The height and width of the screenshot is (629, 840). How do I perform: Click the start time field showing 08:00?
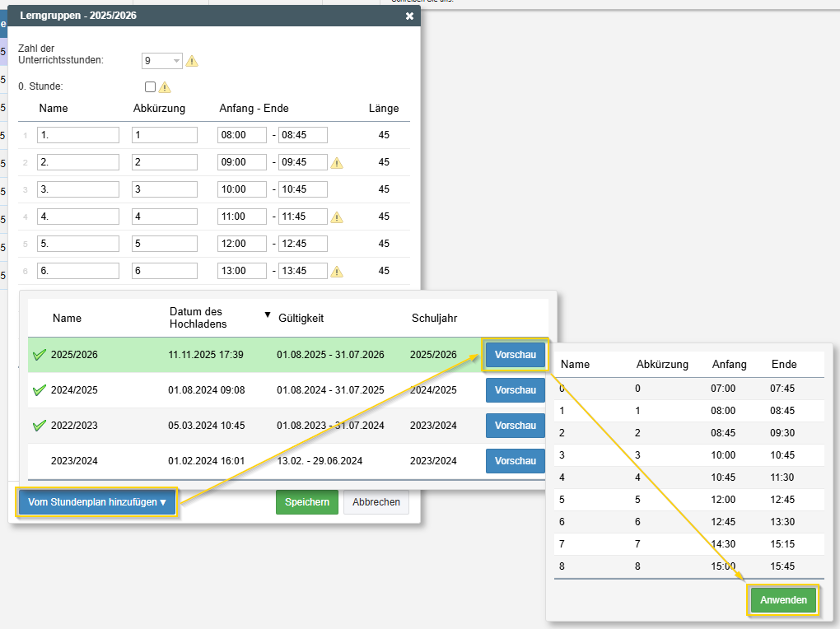pyautogui.click(x=241, y=136)
